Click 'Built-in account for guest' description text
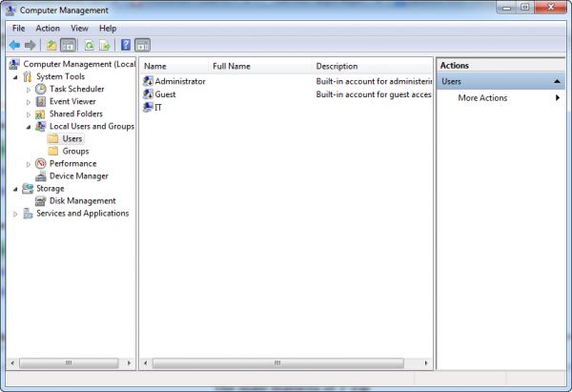 click(374, 94)
